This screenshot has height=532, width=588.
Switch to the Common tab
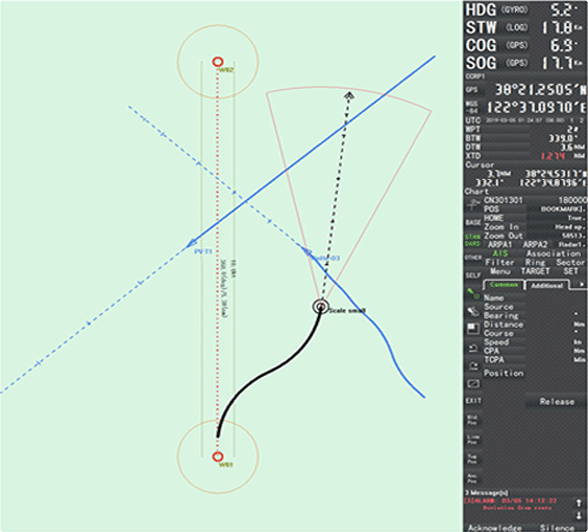[x=503, y=285]
